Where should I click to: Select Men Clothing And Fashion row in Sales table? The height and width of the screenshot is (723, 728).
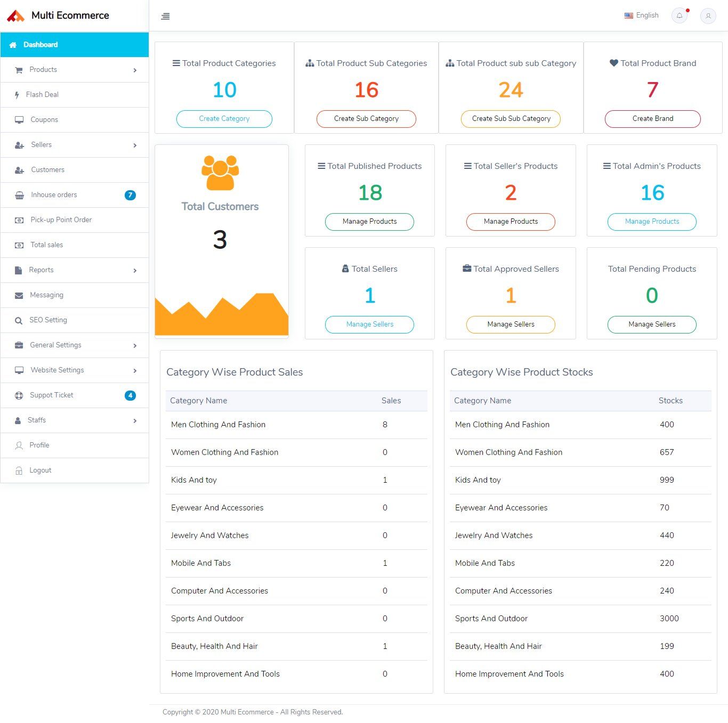click(296, 425)
